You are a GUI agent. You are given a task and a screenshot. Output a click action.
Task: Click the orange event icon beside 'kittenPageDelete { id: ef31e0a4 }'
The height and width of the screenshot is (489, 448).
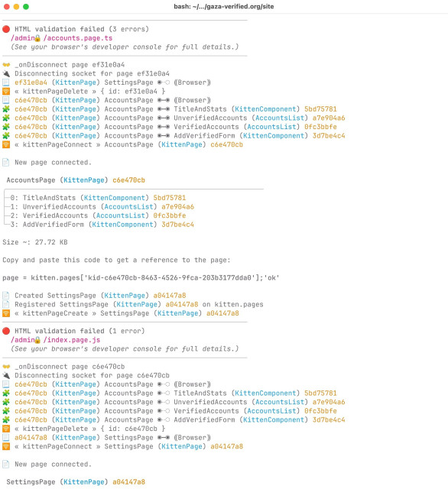pos(6,92)
